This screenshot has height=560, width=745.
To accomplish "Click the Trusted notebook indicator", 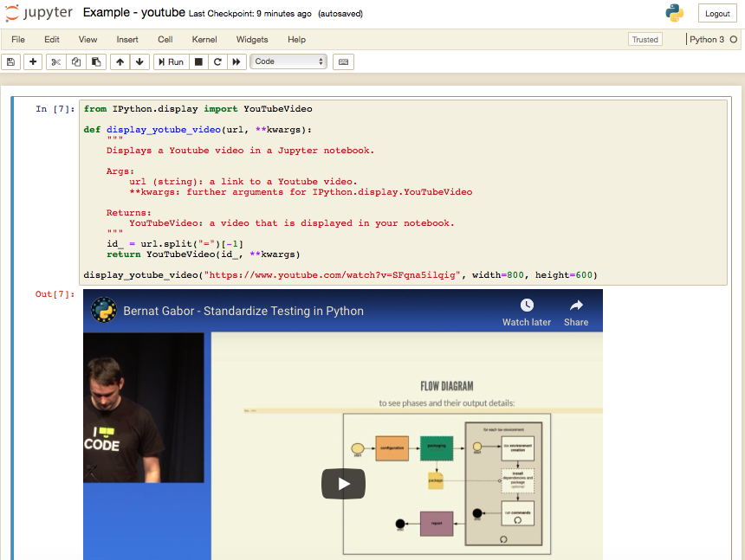I will [x=645, y=40].
